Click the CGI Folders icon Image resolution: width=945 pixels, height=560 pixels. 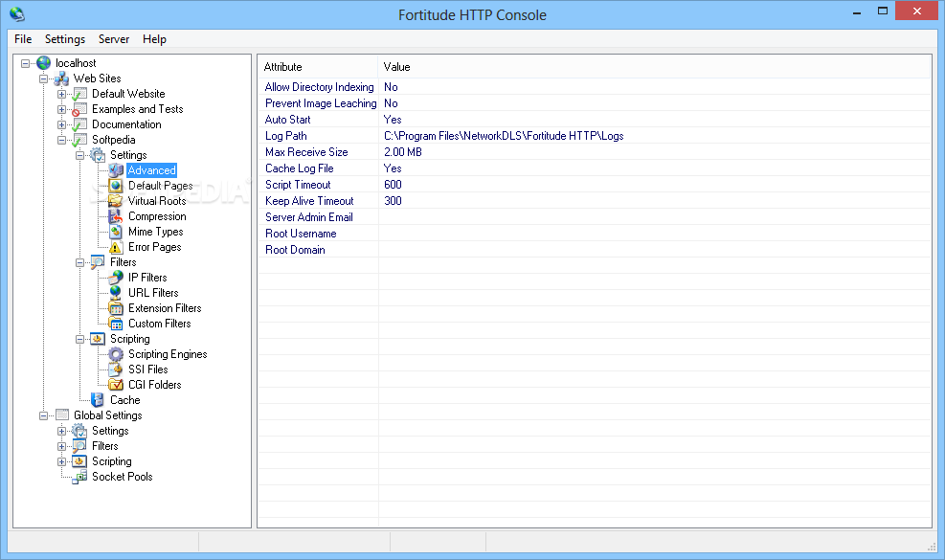(x=116, y=385)
